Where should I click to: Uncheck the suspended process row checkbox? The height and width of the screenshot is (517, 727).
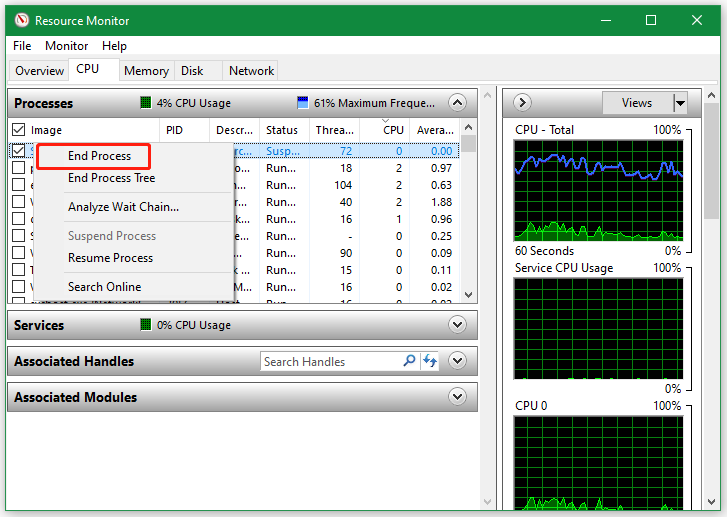pos(19,151)
